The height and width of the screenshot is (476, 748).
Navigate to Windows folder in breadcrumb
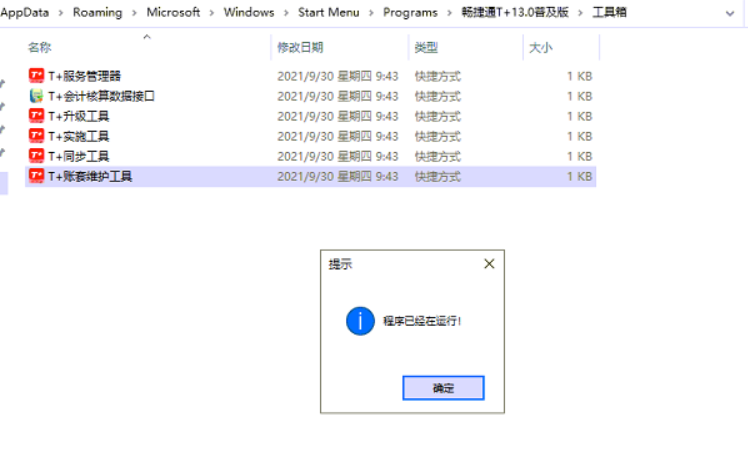[x=249, y=12]
